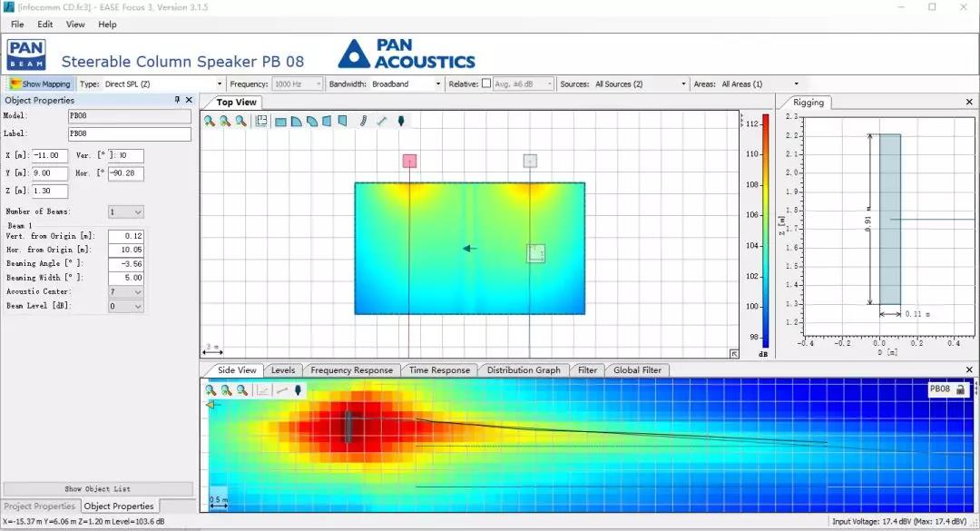Click plain magnifier icon in Top View toolbar
This screenshot has width=980, height=531.
(x=240, y=121)
